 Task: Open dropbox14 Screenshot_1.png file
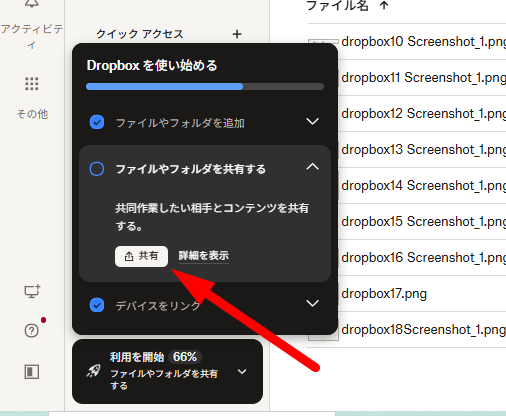tap(424, 186)
